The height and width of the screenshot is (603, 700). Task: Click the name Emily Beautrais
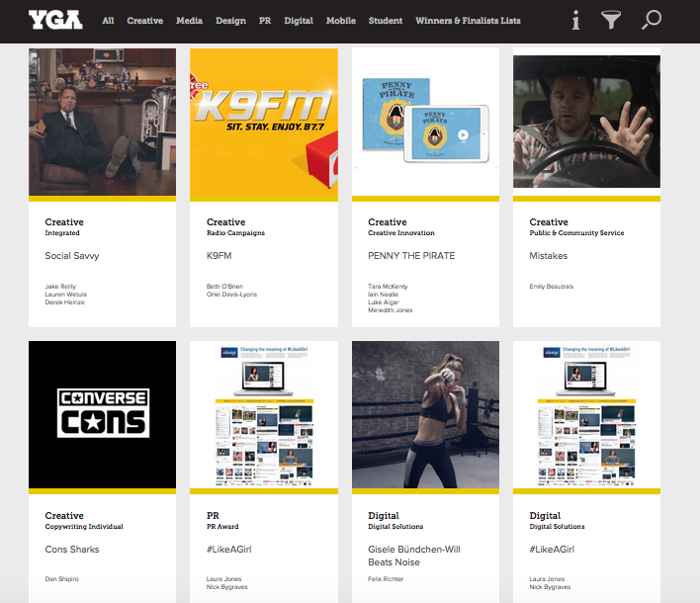[x=552, y=287]
